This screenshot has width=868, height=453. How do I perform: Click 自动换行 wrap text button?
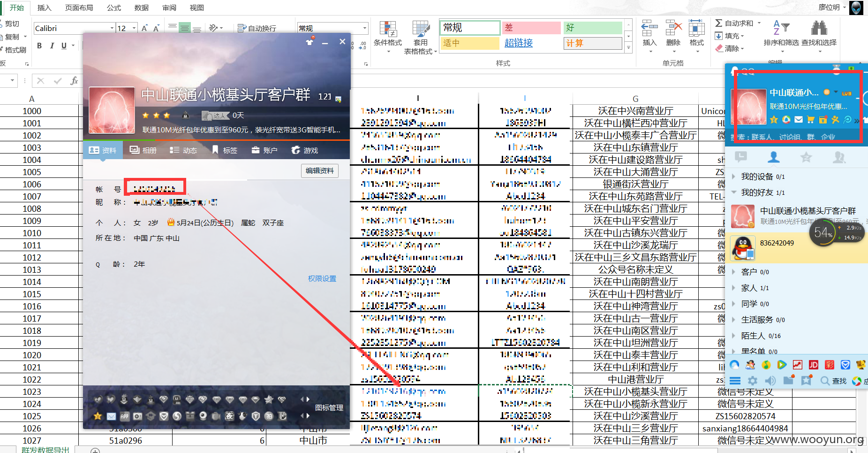[x=257, y=28]
